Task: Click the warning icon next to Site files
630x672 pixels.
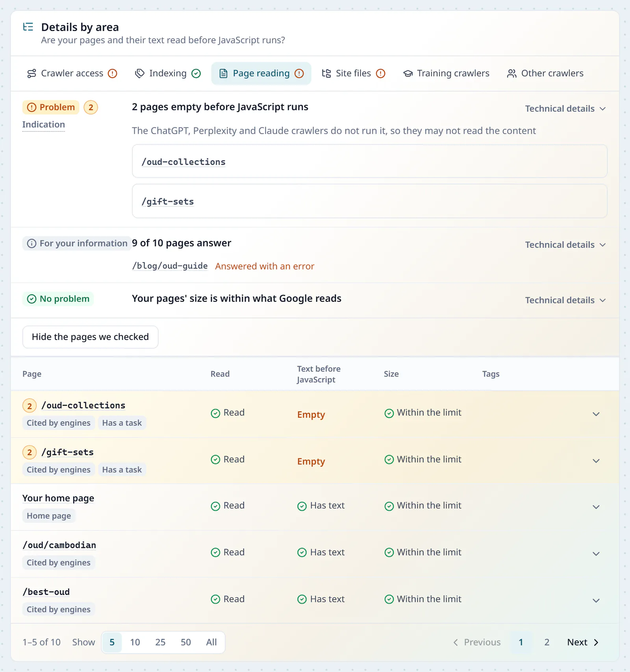Action: coord(380,74)
